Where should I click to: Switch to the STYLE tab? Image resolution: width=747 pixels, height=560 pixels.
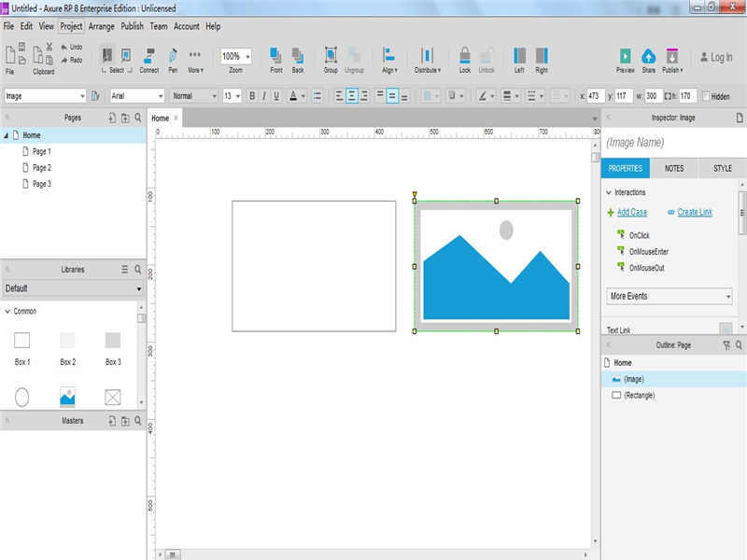[722, 168]
